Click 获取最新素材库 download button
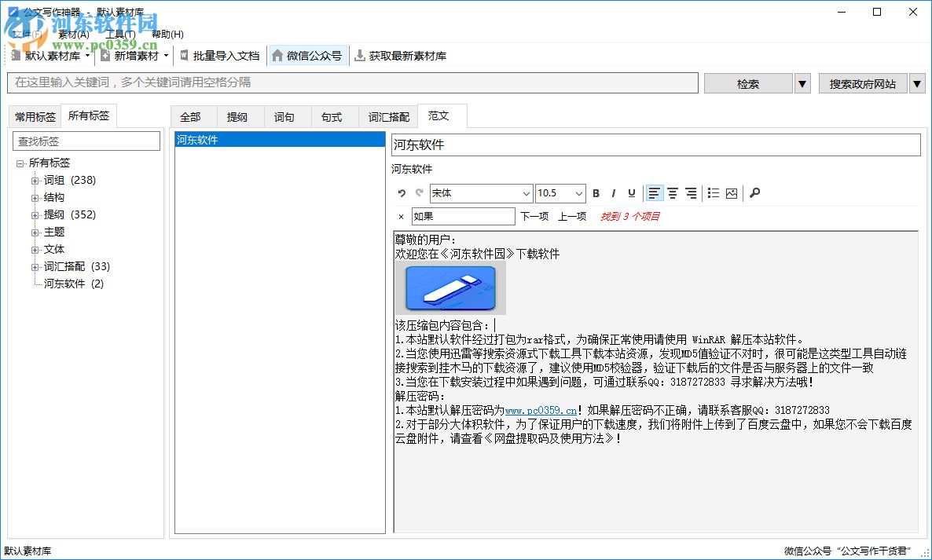The height and width of the screenshot is (560, 932). tap(401, 56)
